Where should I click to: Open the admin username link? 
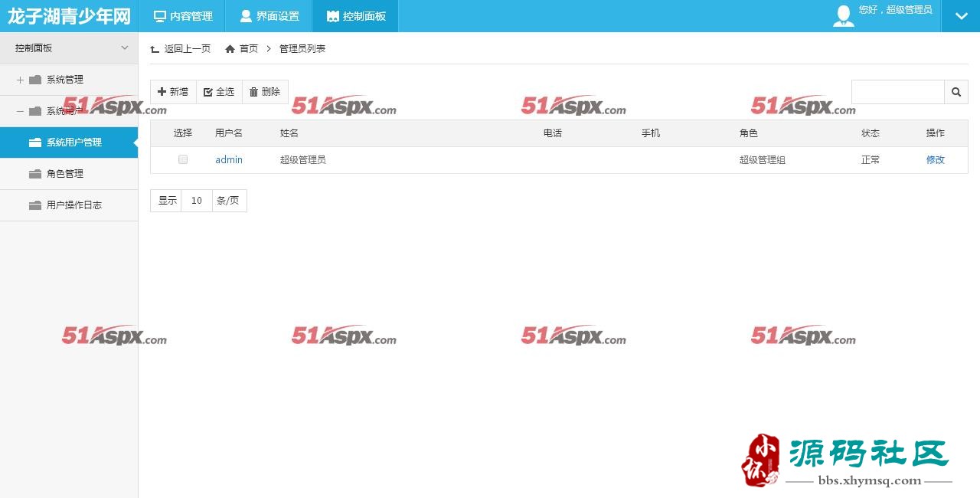[229, 159]
